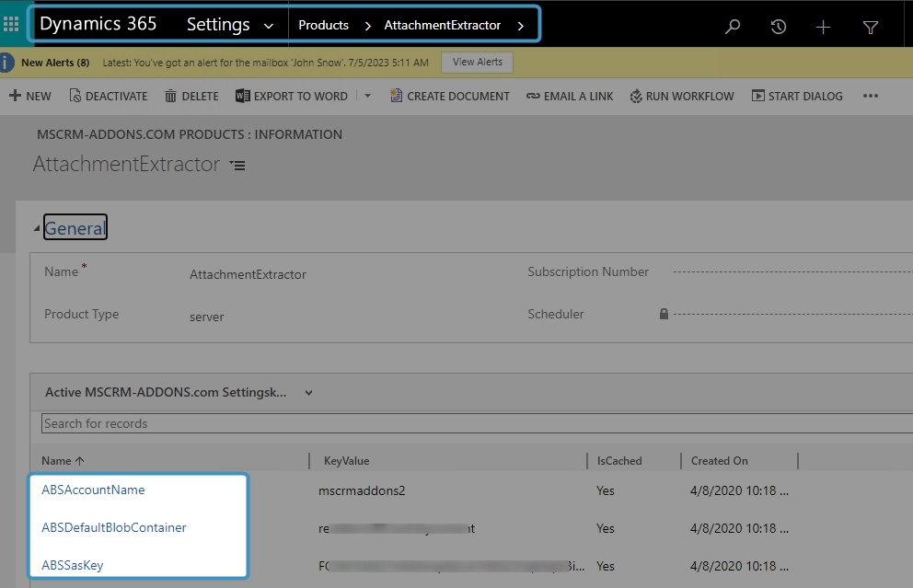The width and height of the screenshot is (913, 588).
Task: Click the Yes cell in ABSSasKey row
Action: click(606, 566)
